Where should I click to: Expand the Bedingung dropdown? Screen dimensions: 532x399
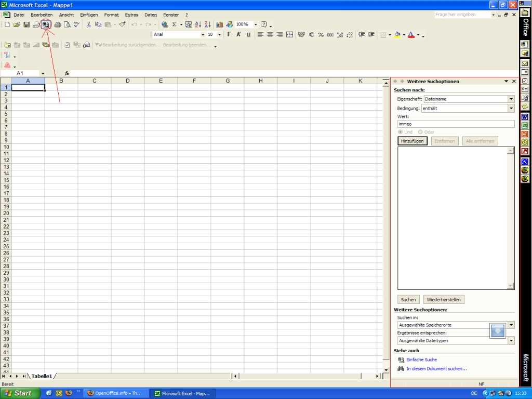click(511, 108)
